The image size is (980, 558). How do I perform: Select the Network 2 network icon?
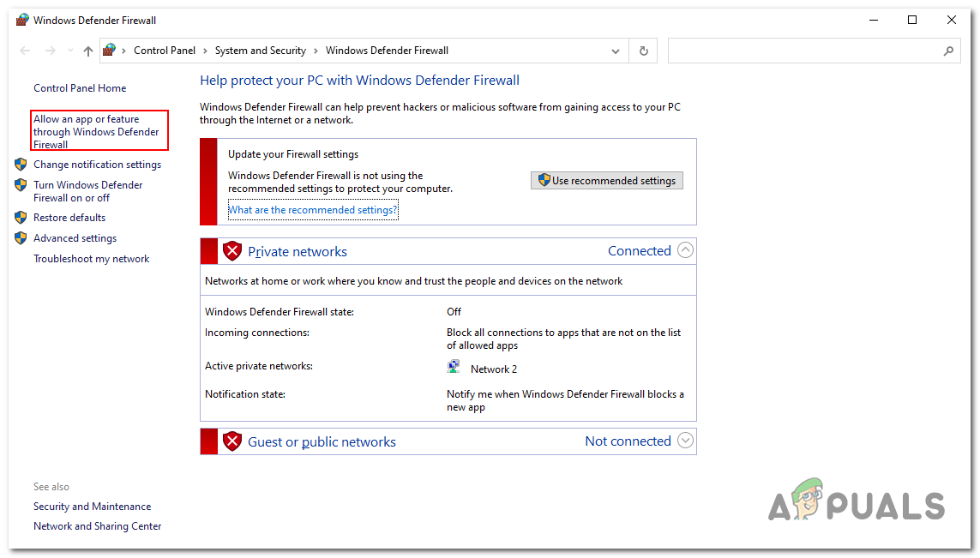454,366
